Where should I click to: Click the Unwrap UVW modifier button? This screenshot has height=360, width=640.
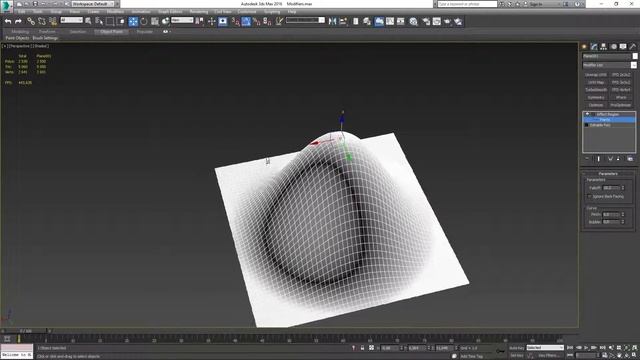pyautogui.click(x=596, y=75)
